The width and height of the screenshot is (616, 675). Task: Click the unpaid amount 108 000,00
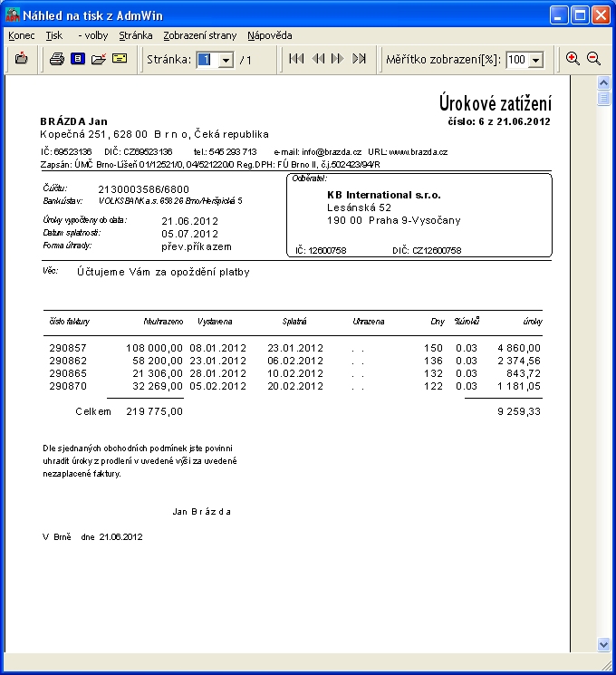(154, 348)
